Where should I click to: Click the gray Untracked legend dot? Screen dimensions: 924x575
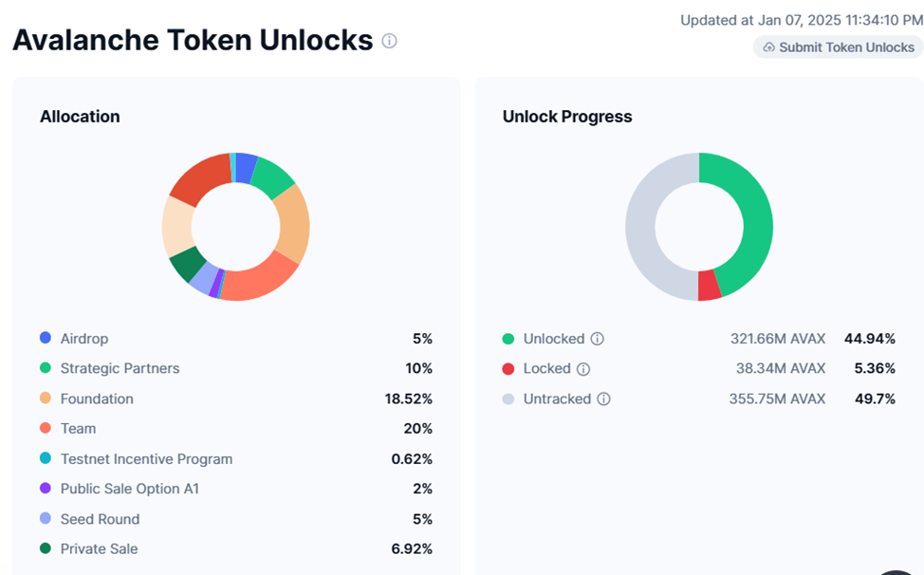[x=508, y=399]
